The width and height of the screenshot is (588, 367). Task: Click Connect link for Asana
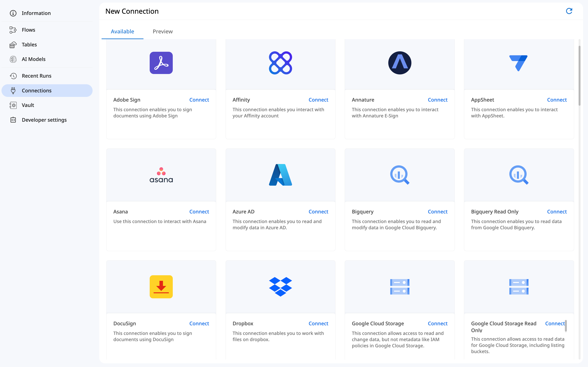tap(199, 212)
